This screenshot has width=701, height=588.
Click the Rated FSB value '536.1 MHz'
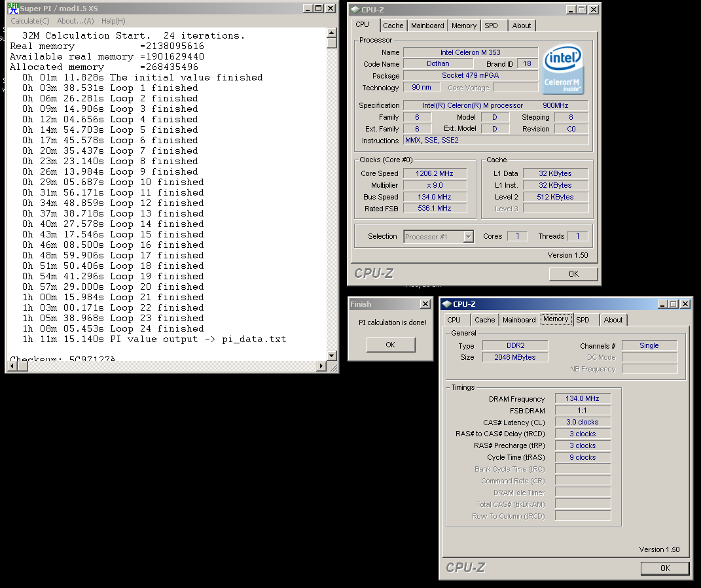point(435,208)
